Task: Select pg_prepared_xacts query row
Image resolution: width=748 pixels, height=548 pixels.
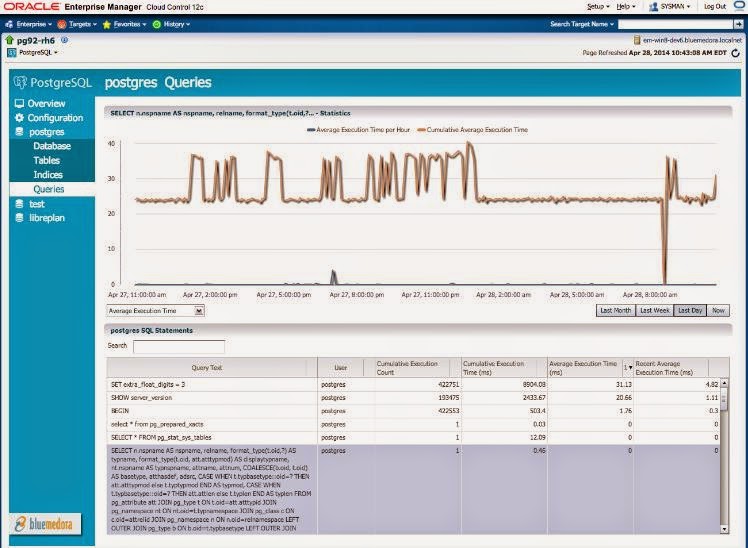Action: click(414, 424)
